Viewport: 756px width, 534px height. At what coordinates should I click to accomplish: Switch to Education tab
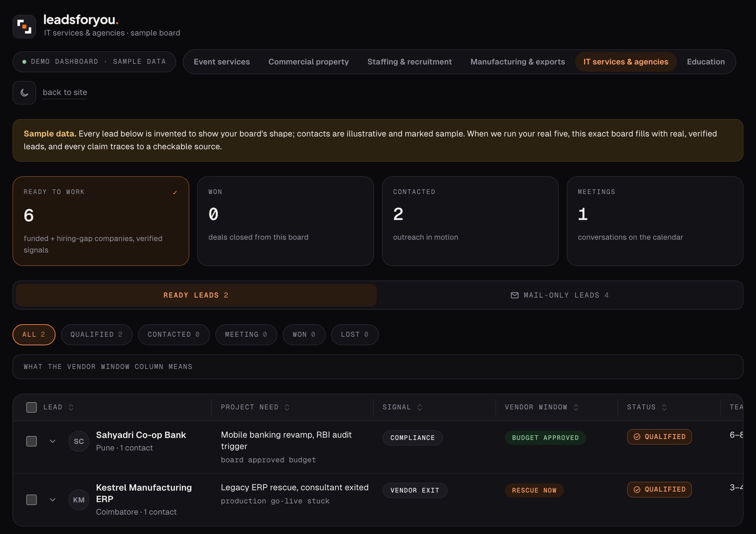point(705,62)
